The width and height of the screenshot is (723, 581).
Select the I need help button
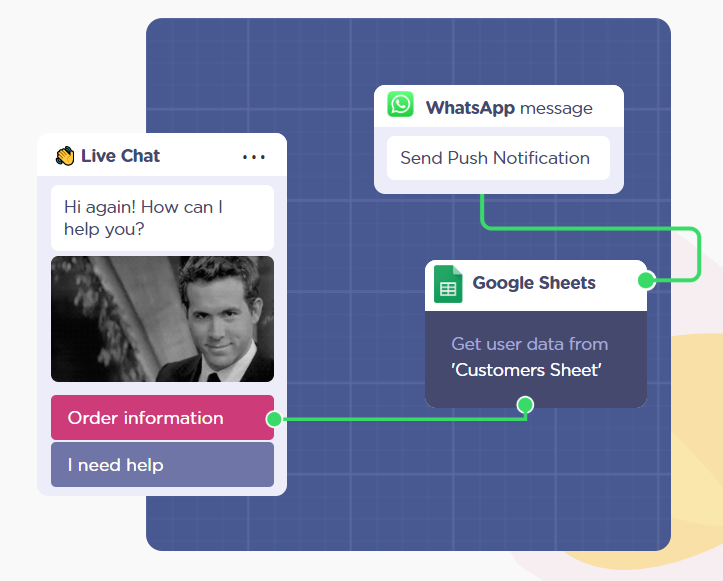[x=162, y=465]
